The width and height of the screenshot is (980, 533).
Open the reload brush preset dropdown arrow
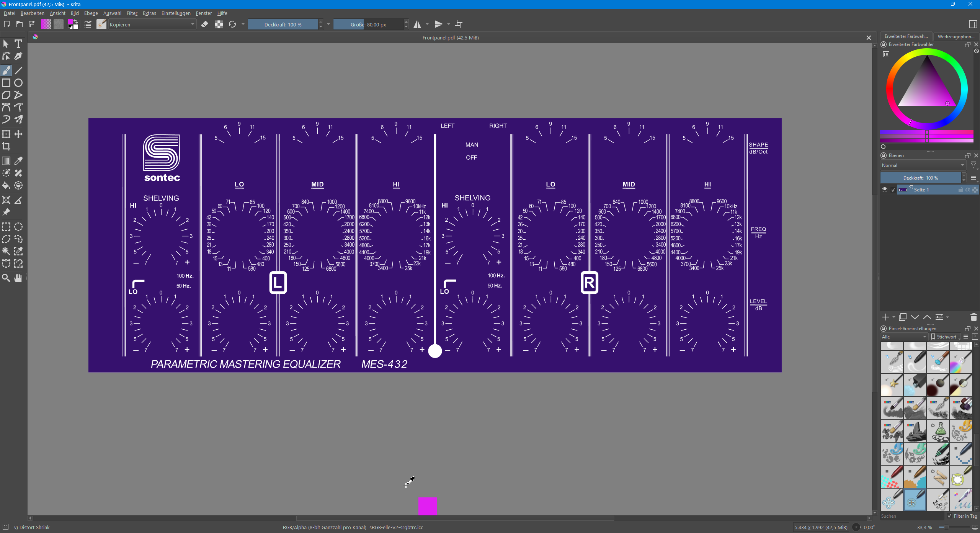243,25
